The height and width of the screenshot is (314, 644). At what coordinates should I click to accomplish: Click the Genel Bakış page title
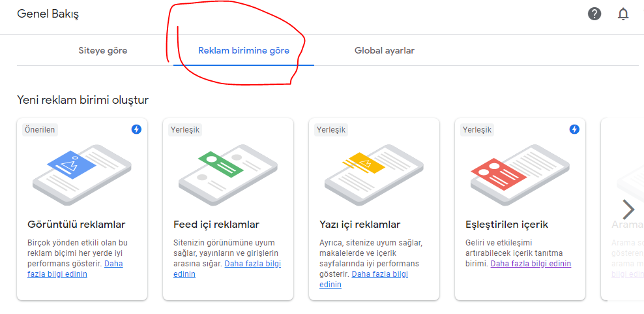[48, 14]
